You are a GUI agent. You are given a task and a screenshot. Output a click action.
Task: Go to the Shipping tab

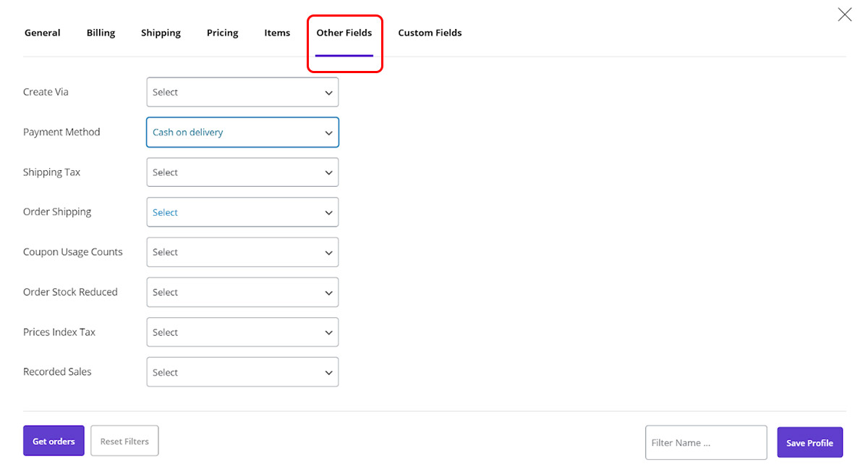pos(161,33)
